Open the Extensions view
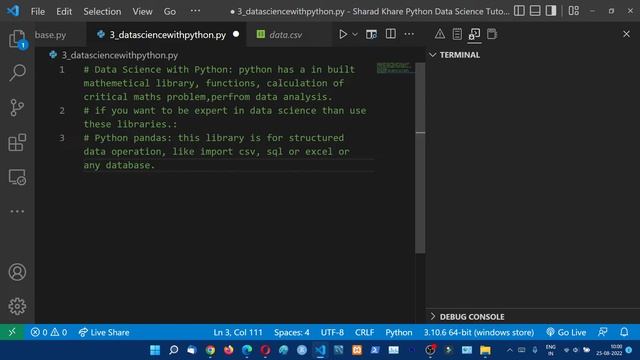 tap(17, 142)
